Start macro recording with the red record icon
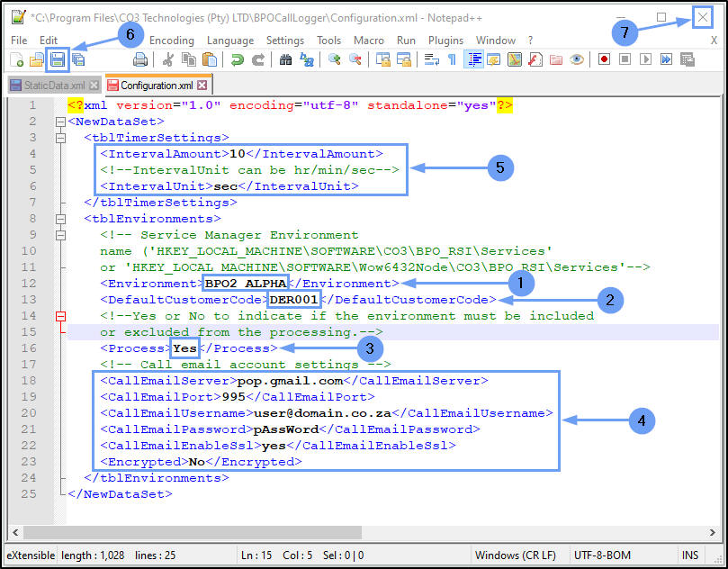728x569 pixels. [x=604, y=59]
